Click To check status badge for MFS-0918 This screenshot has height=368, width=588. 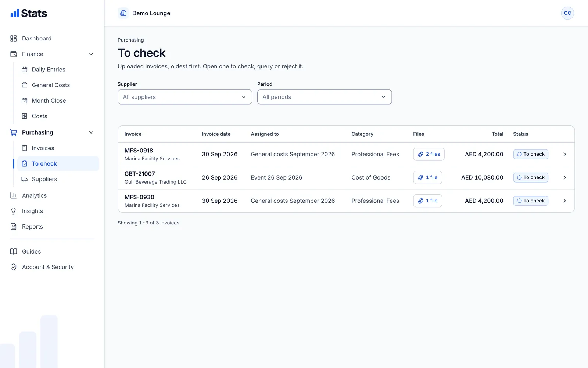coord(531,154)
